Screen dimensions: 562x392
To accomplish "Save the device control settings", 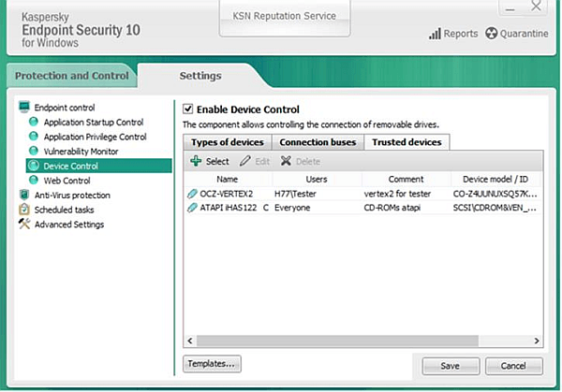I will [x=451, y=366].
